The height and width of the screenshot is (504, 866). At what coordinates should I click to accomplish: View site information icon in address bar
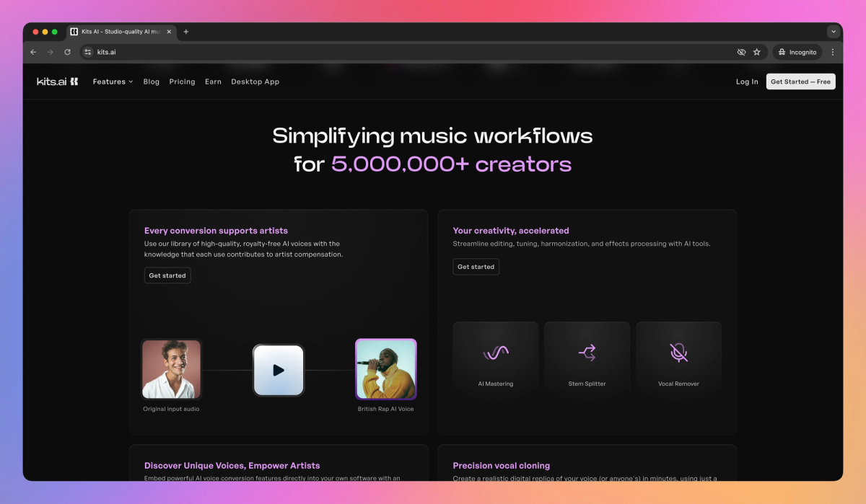point(88,52)
